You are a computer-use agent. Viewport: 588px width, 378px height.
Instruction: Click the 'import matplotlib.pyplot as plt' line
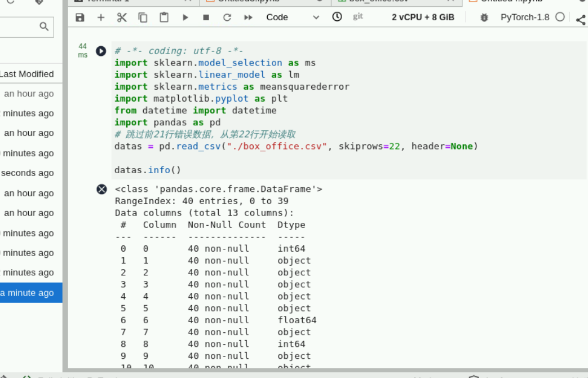201,99
